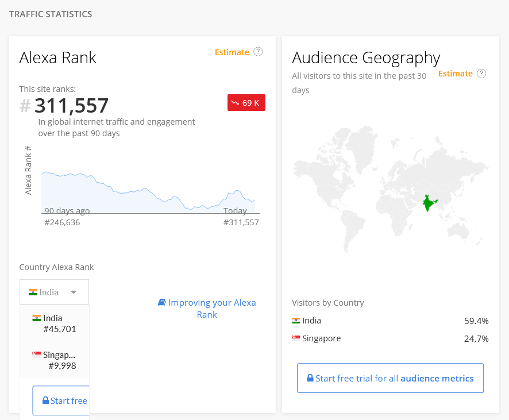Click the lock icon in audience metrics button

(310, 378)
